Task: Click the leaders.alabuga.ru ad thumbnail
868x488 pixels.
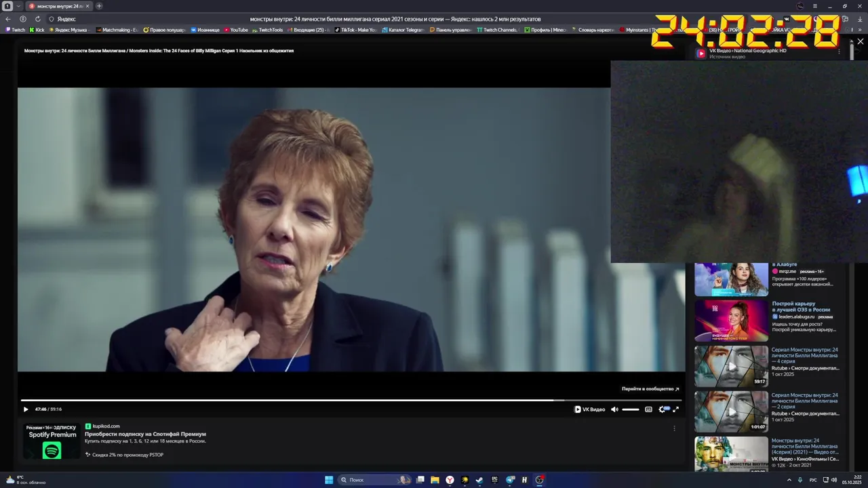Action: point(731,321)
